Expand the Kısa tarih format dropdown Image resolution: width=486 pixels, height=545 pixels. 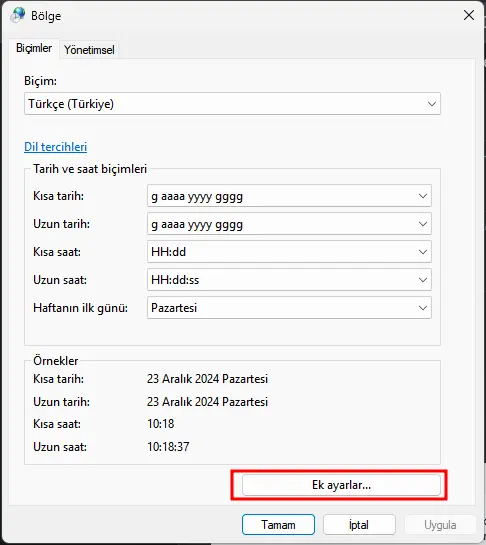289,196
